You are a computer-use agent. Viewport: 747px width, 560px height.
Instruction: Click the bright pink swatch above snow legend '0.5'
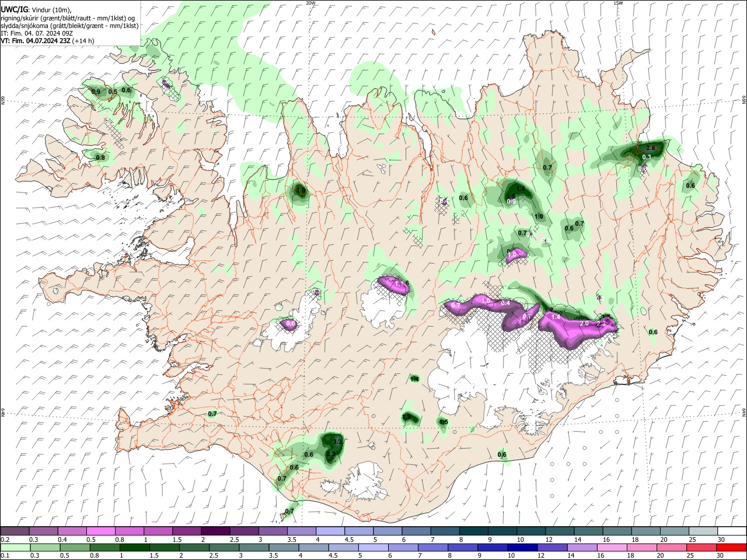point(101,531)
